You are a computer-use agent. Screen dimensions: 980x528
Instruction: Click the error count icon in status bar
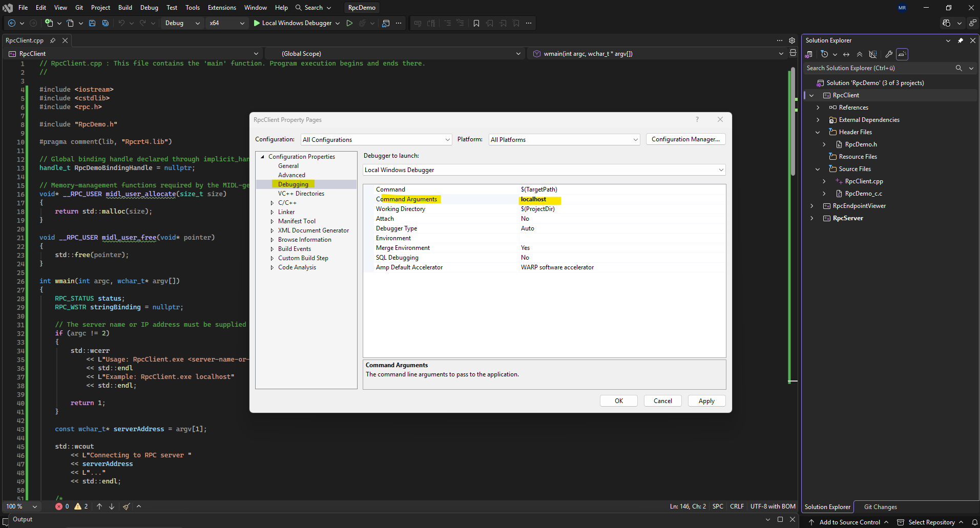point(59,506)
